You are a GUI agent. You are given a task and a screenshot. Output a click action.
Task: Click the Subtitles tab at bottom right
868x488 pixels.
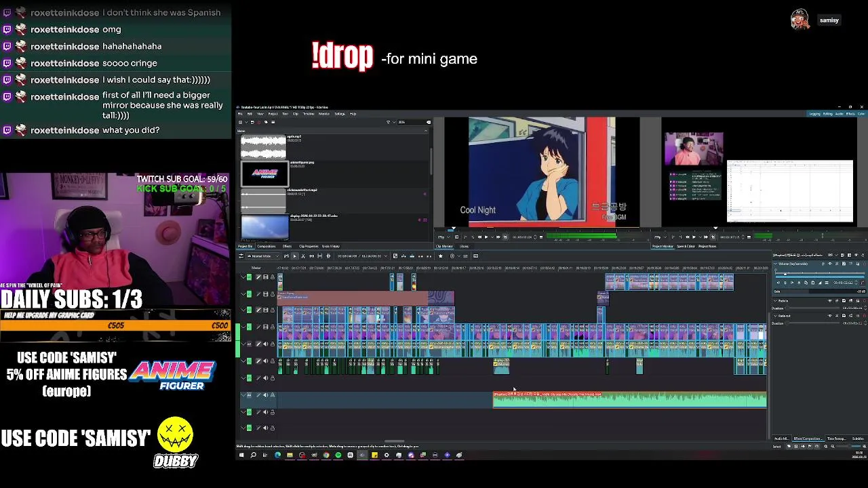[858, 439]
